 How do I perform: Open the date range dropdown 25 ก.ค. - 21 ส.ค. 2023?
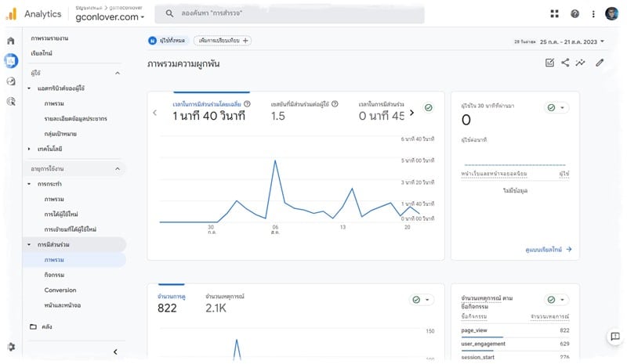pyautogui.click(x=572, y=41)
